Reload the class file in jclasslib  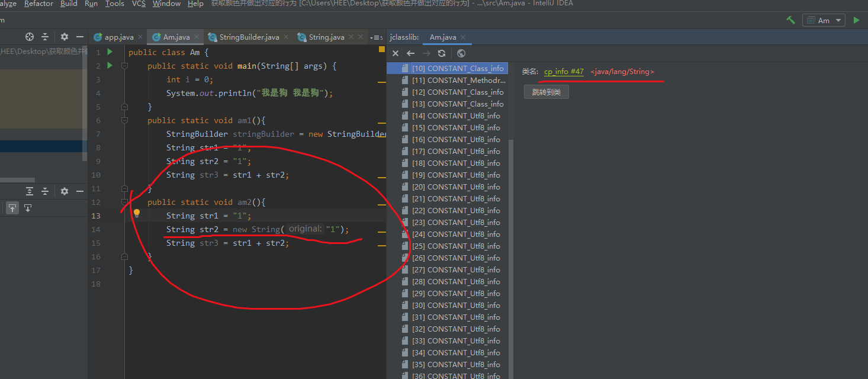click(x=442, y=53)
